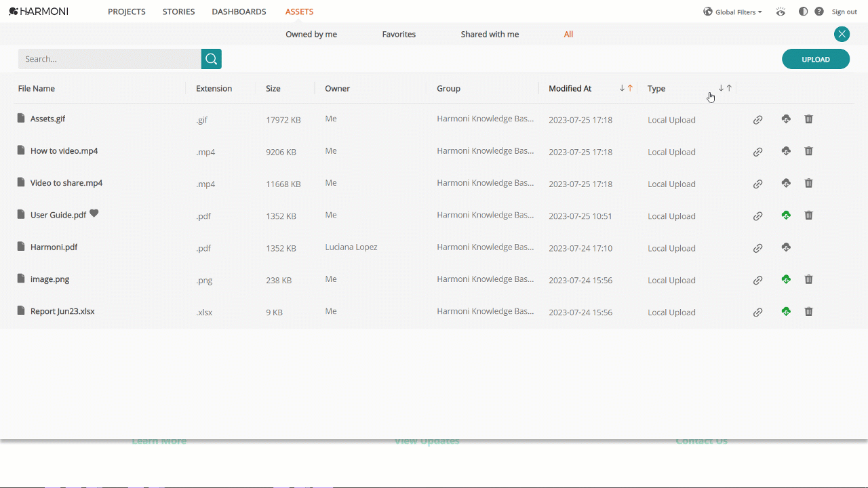Sort Modified At column descending arrow
The height and width of the screenshot is (488, 868).
pos(622,88)
